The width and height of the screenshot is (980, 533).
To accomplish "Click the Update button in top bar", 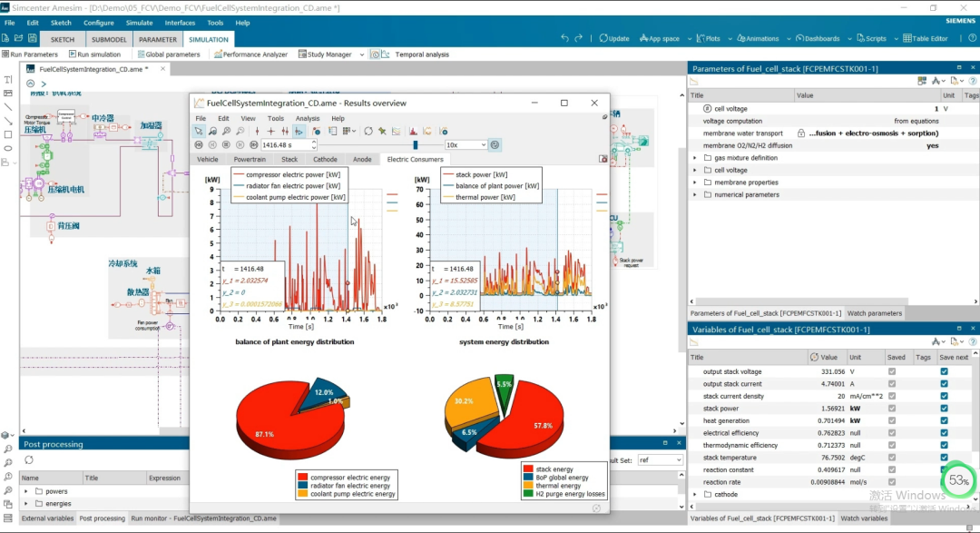I will click(x=614, y=38).
